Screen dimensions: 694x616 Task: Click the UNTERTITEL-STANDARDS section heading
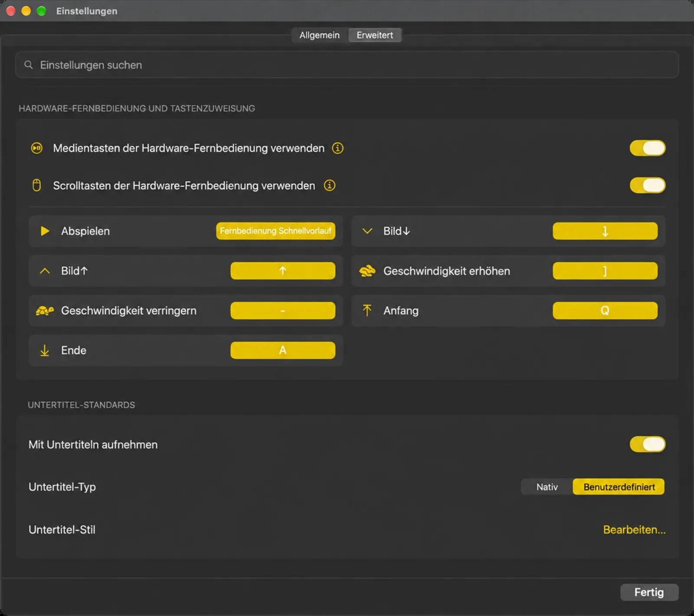tap(82, 405)
